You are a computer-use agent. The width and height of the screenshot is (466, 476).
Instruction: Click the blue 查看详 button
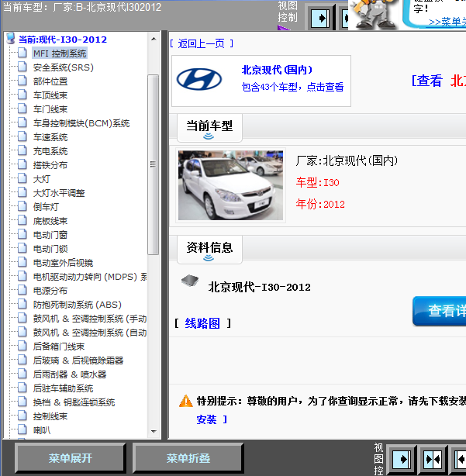(x=440, y=311)
